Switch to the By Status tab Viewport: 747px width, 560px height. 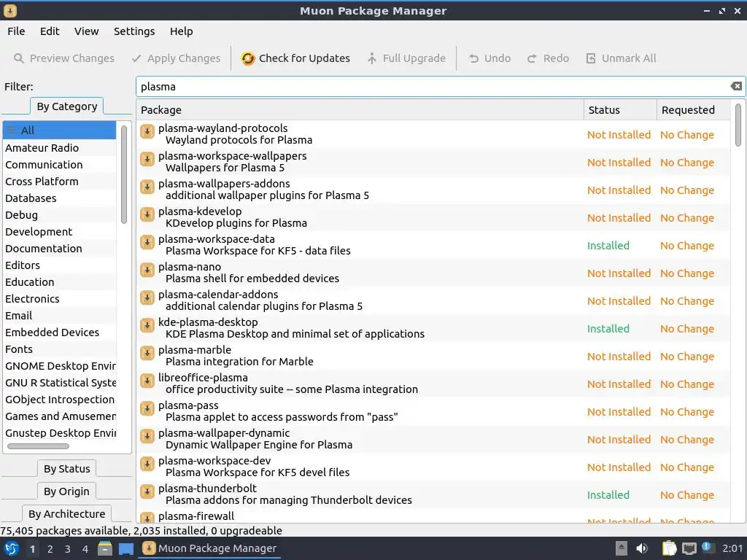pyautogui.click(x=66, y=469)
